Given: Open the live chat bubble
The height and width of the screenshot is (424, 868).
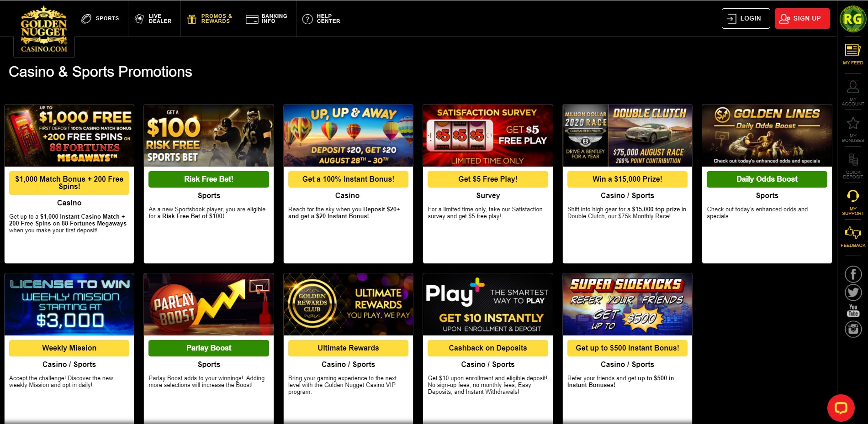Looking at the screenshot, I should [x=841, y=408].
